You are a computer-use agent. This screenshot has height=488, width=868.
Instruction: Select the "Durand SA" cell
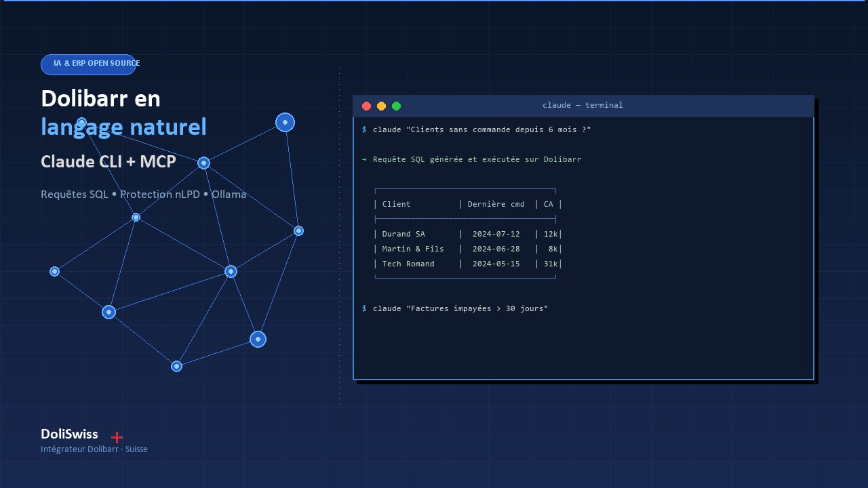pos(403,234)
